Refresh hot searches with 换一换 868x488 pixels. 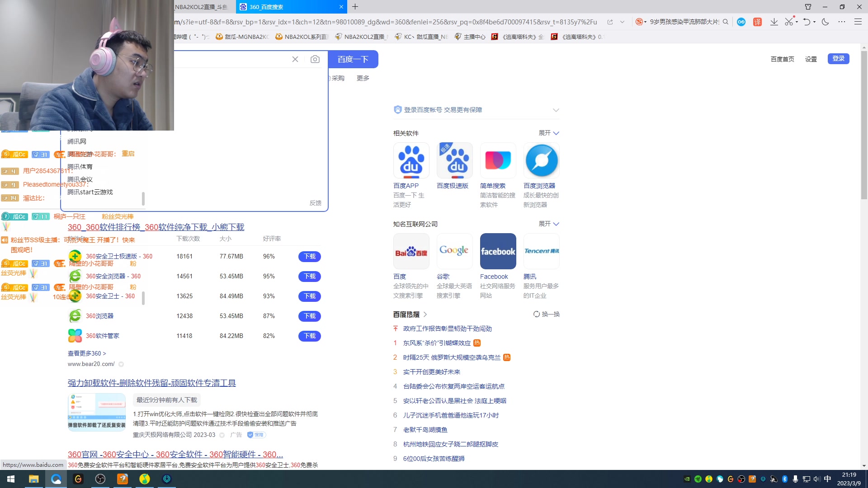pos(547,314)
